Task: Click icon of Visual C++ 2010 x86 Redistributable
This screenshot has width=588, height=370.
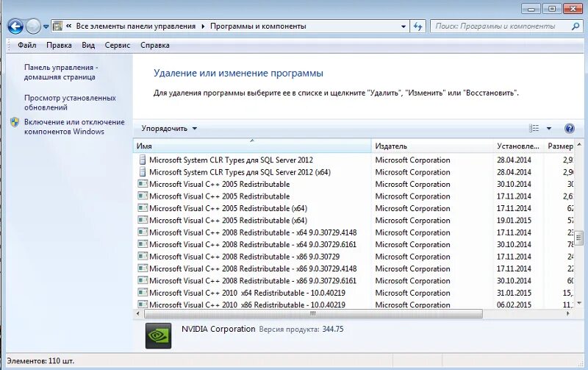Action: (143, 305)
